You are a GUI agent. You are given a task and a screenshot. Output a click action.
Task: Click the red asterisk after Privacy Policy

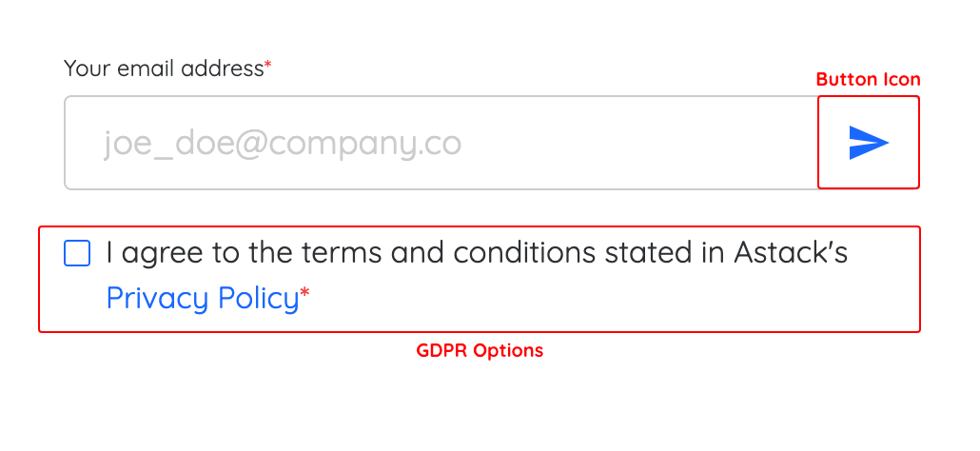click(305, 293)
